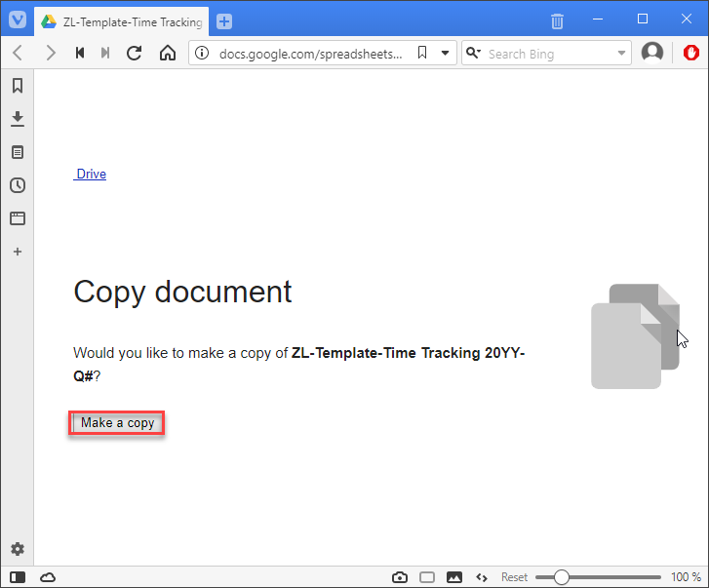709x588 pixels.
Task: Bookmark this page from the address bar
Action: point(421,53)
